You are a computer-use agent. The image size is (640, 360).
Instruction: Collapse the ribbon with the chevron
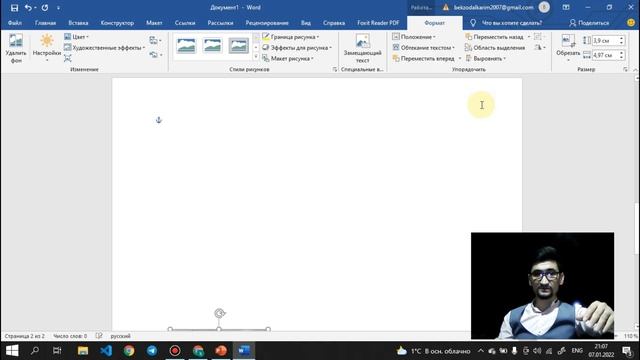pyautogui.click(x=636, y=70)
